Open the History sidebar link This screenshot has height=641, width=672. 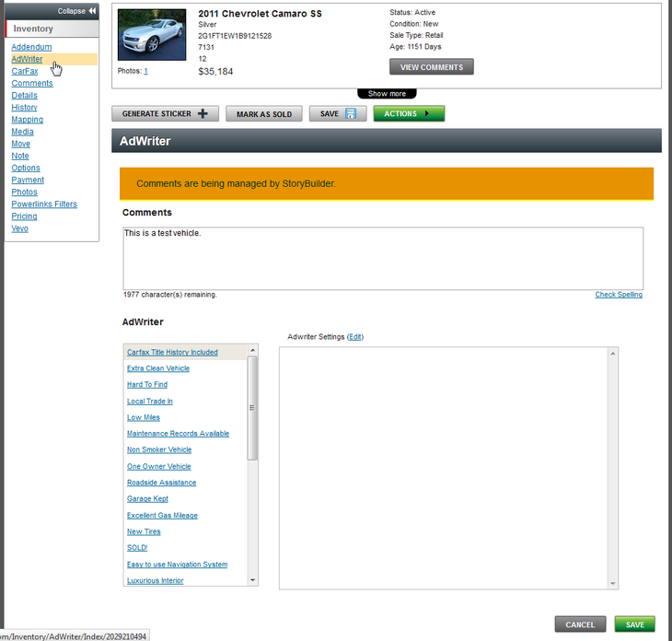[x=25, y=107]
